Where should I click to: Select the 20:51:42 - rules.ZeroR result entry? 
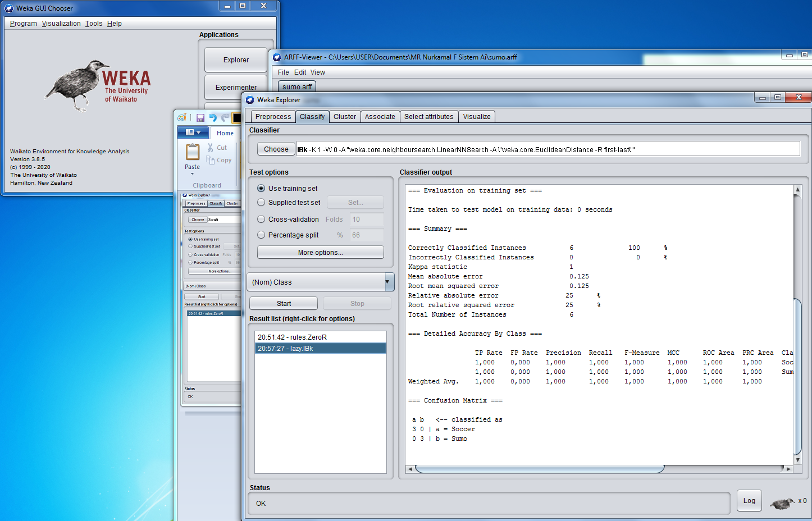[x=321, y=337]
